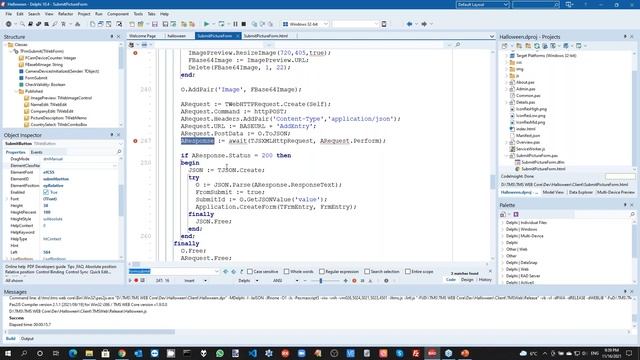Find the previous match with the search arrow

pyautogui.click(x=226, y=271)
